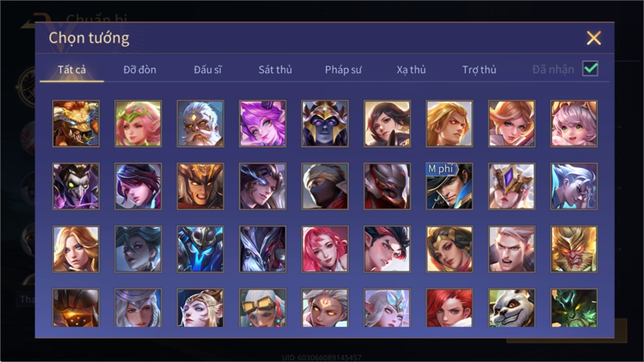Select the hero tagged 'M phí'

click(449, 186)
